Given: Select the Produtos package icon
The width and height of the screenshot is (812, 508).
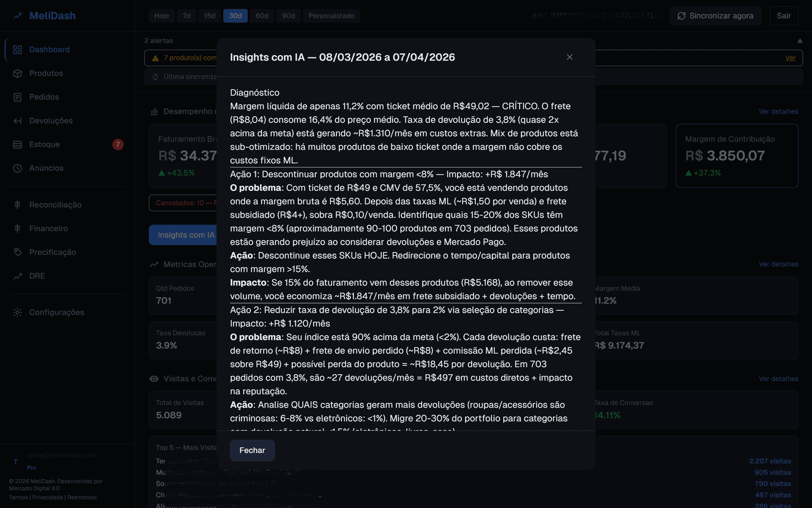Looking at the screenshot, I should coord(17,73).
